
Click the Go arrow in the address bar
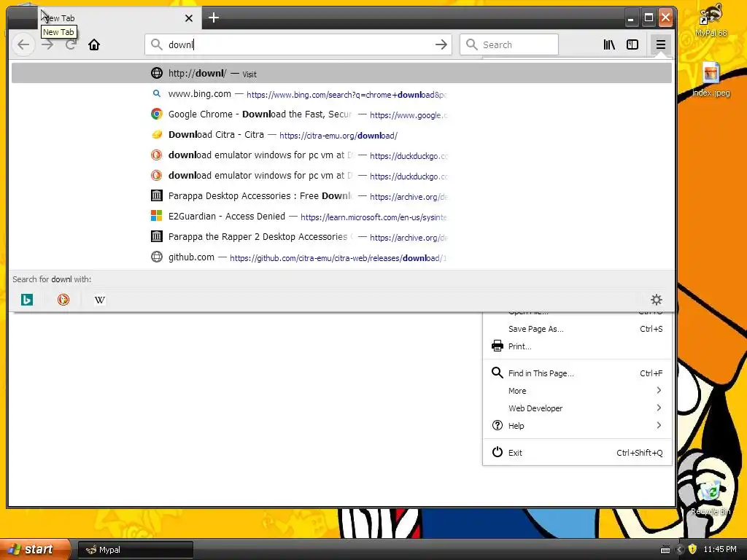tap(441, 44)
